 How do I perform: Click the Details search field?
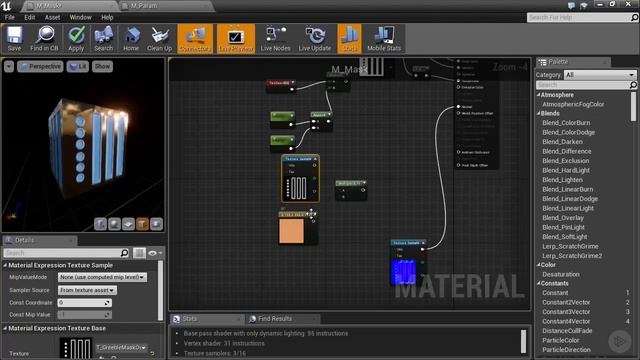click(66, 253)
